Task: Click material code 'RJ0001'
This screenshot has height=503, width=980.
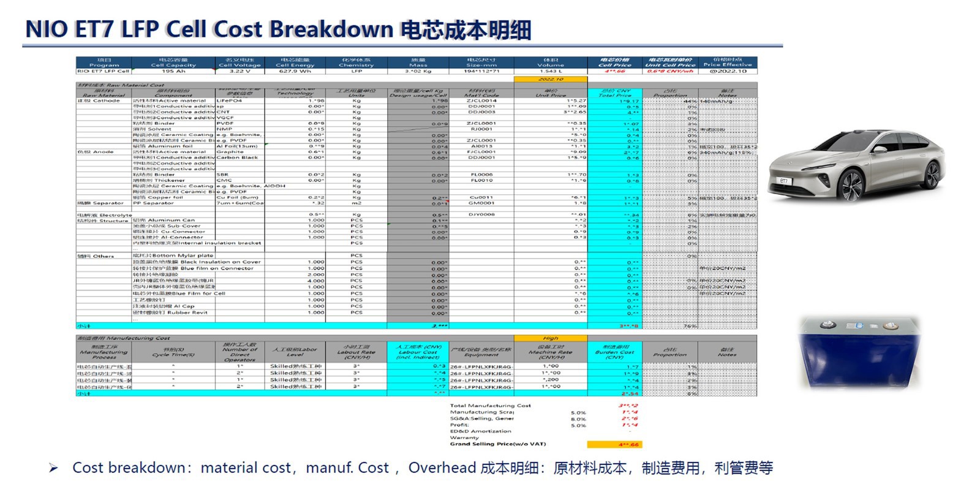Action: (x=481, y=129)
